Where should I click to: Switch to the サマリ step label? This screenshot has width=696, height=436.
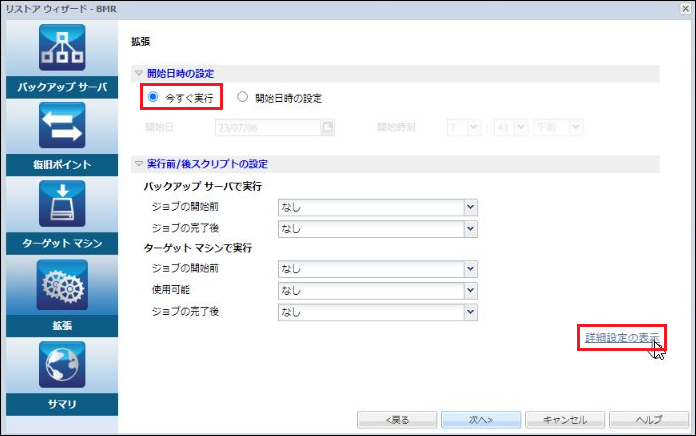(x=62, y=404)
